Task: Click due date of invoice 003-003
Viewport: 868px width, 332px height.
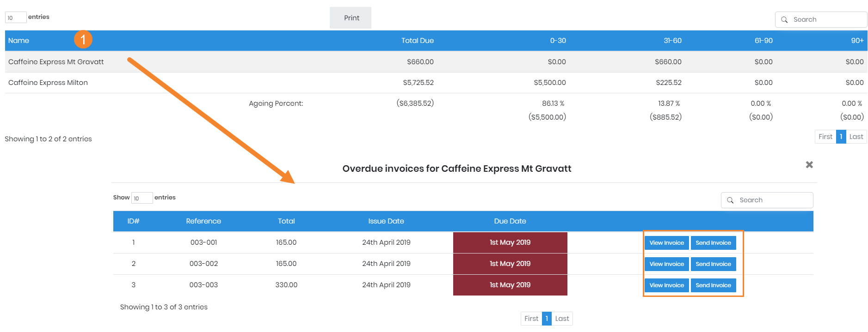Action: coord(510,285)
